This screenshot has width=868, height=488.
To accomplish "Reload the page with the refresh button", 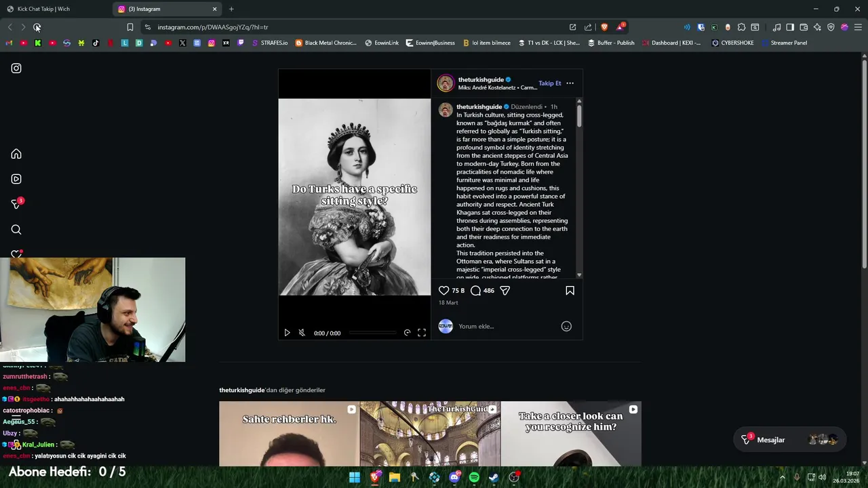I will click(x=37, y=27).
